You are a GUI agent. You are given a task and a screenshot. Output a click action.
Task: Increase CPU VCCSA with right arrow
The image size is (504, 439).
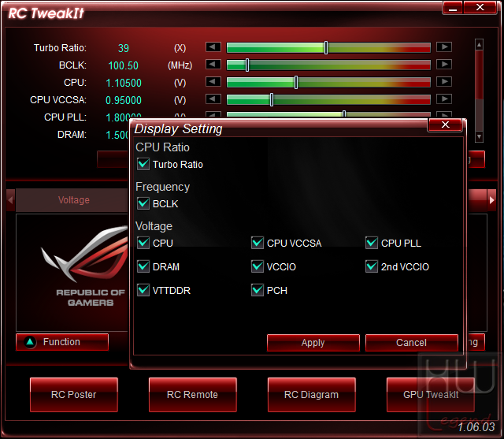(444, 99)
